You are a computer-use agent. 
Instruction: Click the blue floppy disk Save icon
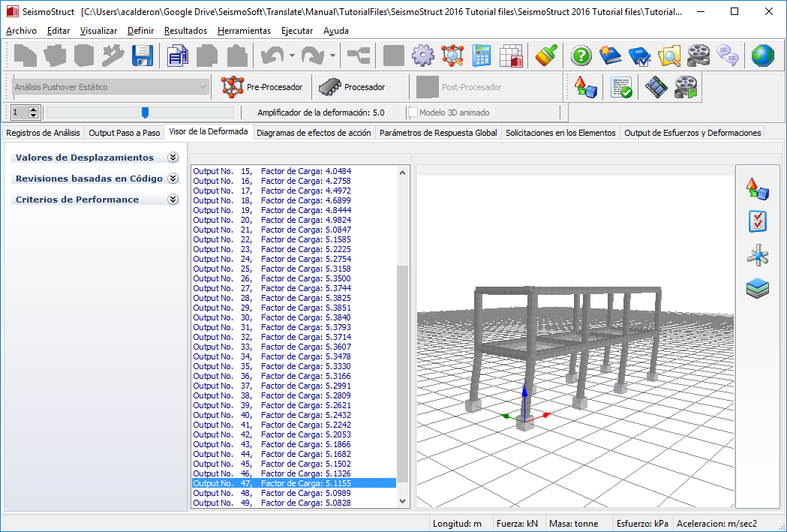(143, 56)
